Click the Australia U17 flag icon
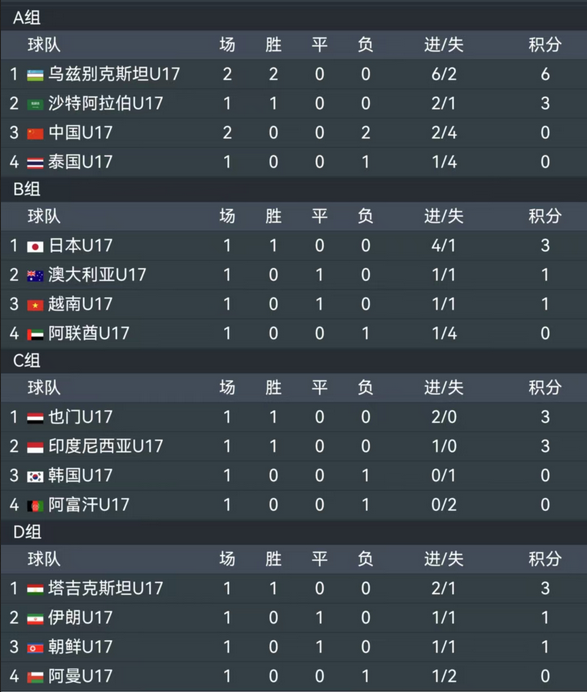587x692 pixels. pos(35,276)
